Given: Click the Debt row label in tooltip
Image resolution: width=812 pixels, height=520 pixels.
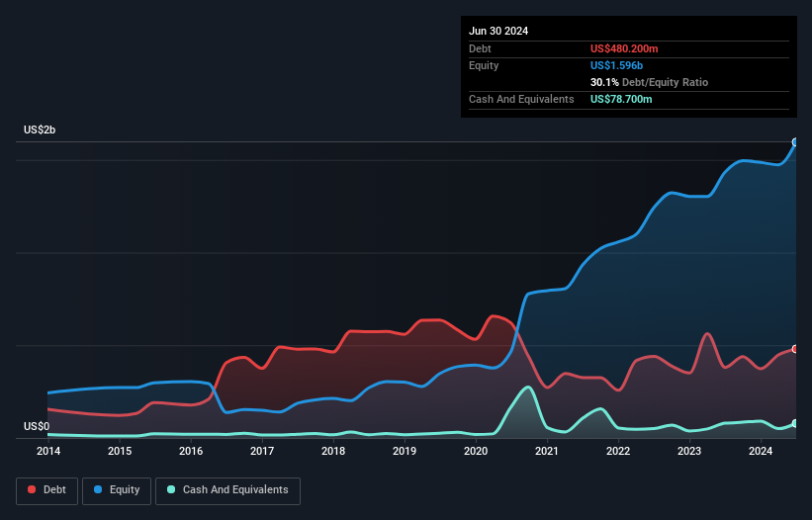Looking at the screenshot, I should (480, 48).
